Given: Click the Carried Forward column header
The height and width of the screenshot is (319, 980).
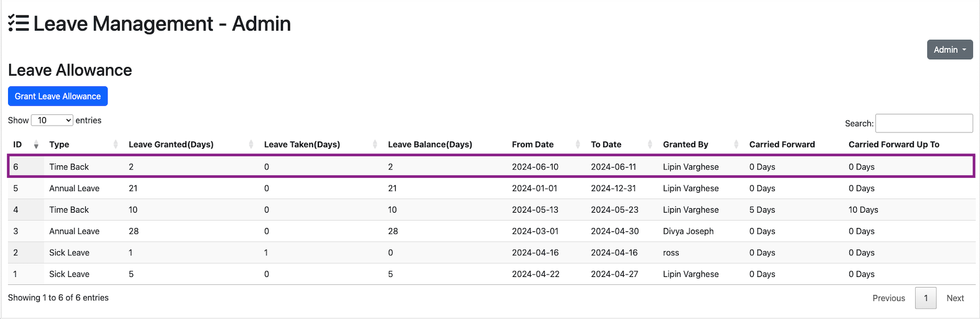Looking at the screenshot, I should 782,144.
